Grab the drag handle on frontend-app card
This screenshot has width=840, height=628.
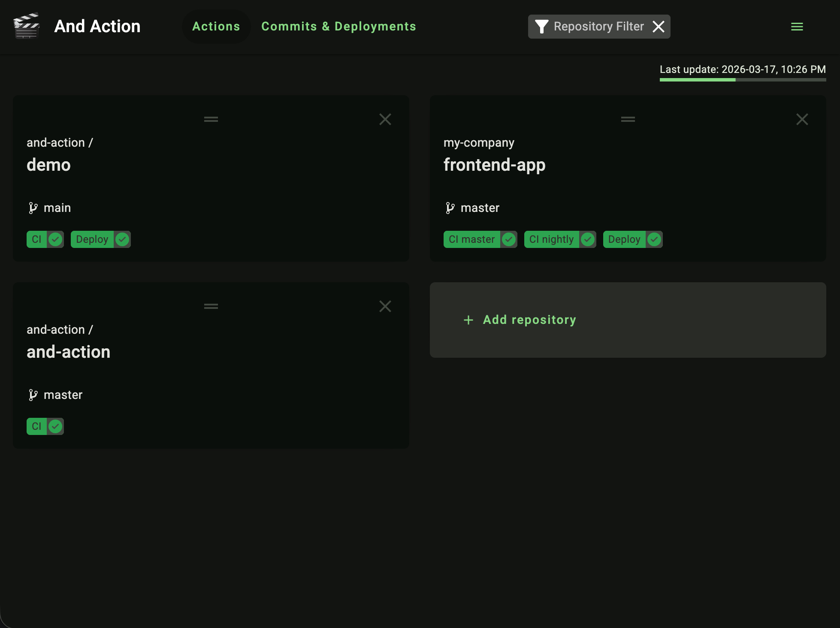pos(628,119)
